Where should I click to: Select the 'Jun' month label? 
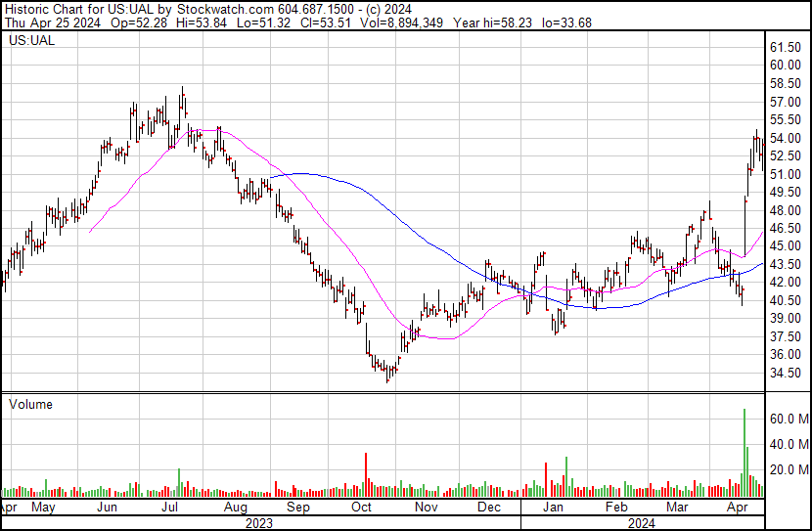pos(108,508)
